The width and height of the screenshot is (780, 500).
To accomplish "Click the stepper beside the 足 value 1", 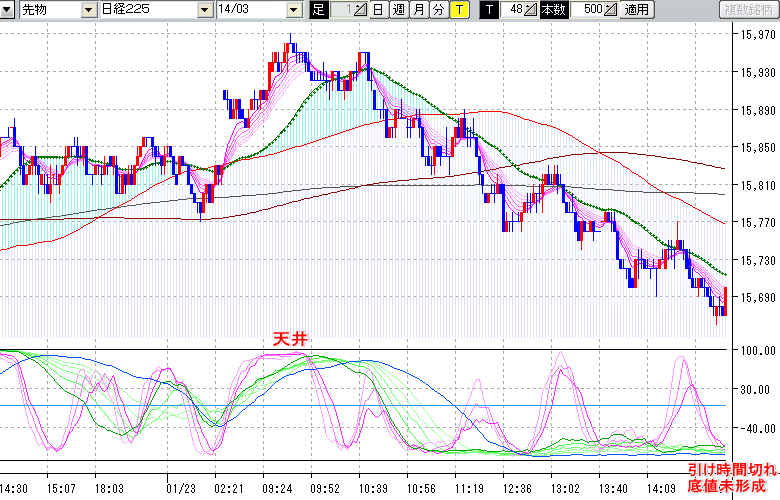I will [x=361, y=10].
